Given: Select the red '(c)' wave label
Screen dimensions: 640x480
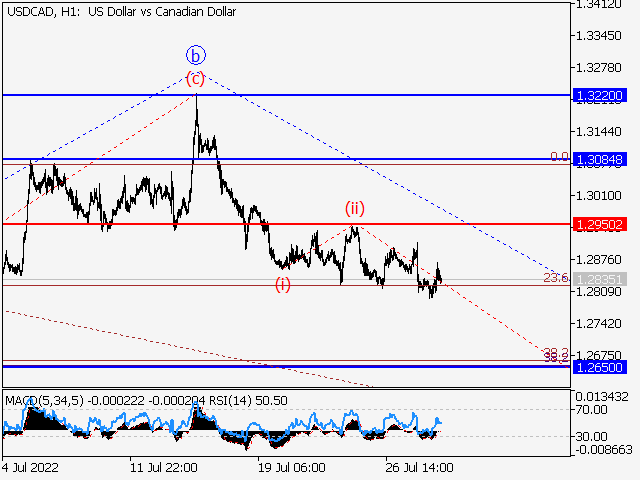Looking at the screenshot, I should [195, 78].
